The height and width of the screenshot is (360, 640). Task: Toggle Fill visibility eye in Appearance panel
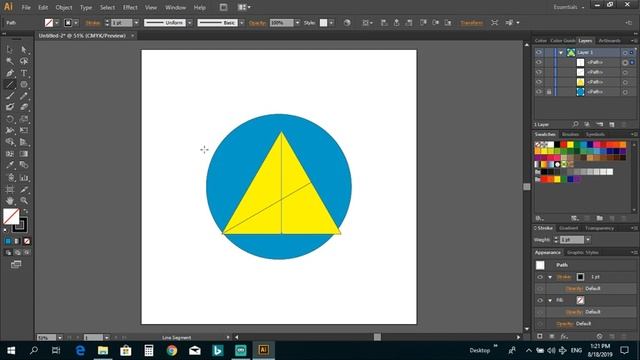coord(540,300)
